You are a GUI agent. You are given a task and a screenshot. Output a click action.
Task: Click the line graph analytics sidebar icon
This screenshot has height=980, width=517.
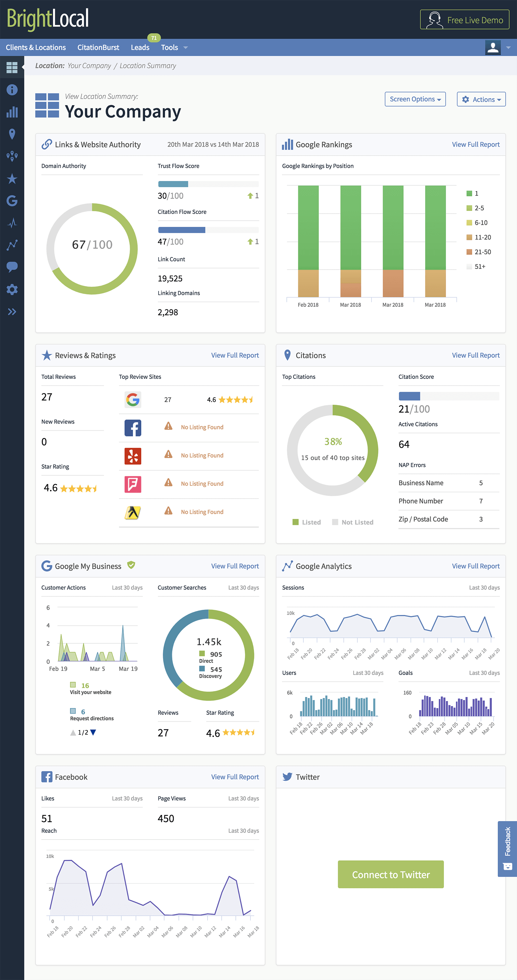pyautogui.click(x=12, y=245)
